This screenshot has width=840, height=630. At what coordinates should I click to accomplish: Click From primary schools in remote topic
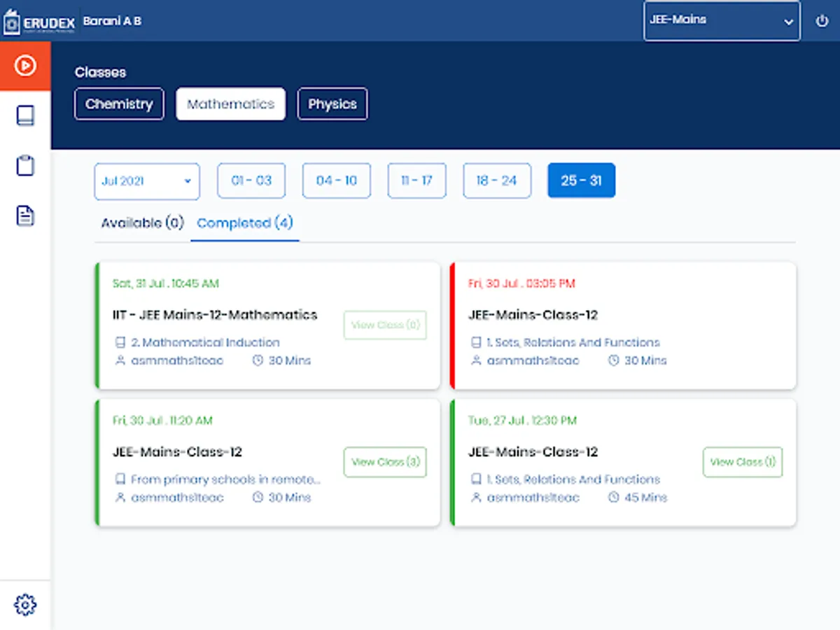(x=225, y=479)
